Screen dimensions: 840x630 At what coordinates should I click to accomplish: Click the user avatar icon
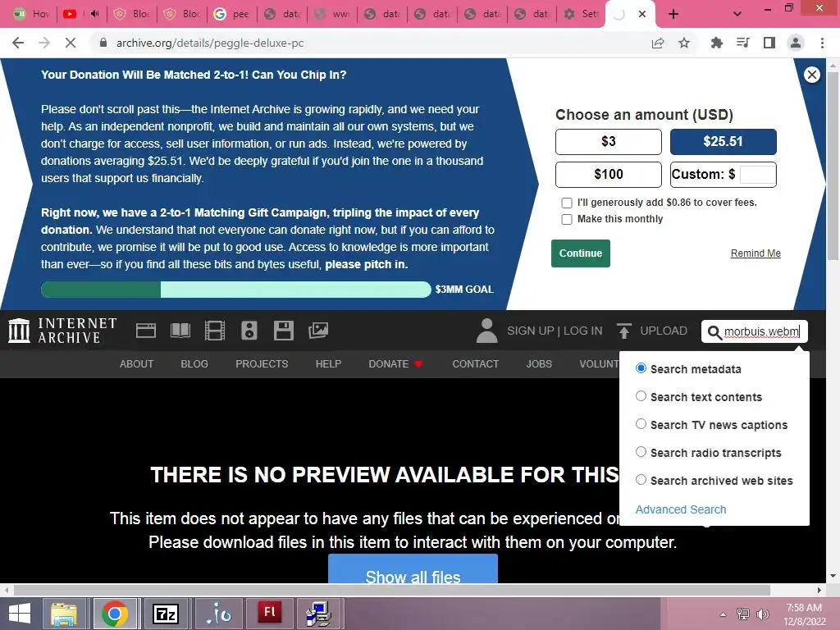(x=486, y=331)
